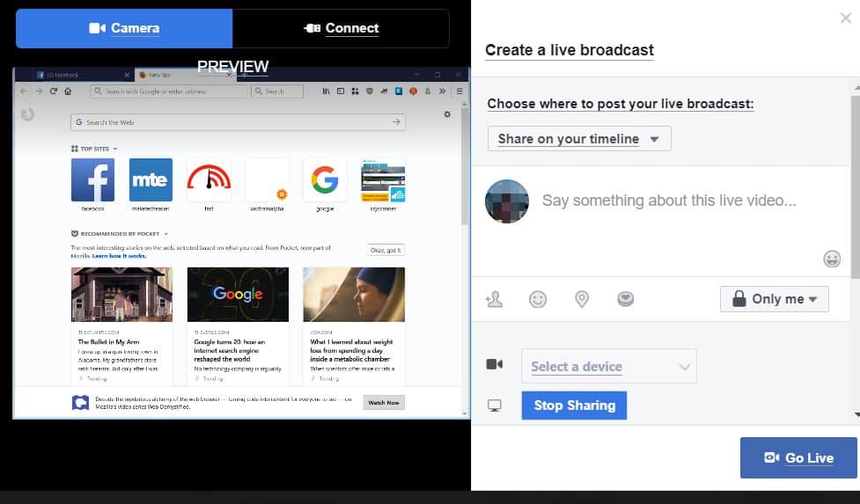Click the Firefox library icon in preview
Viewport: 860px width, 504px height.
click(326, 91)
